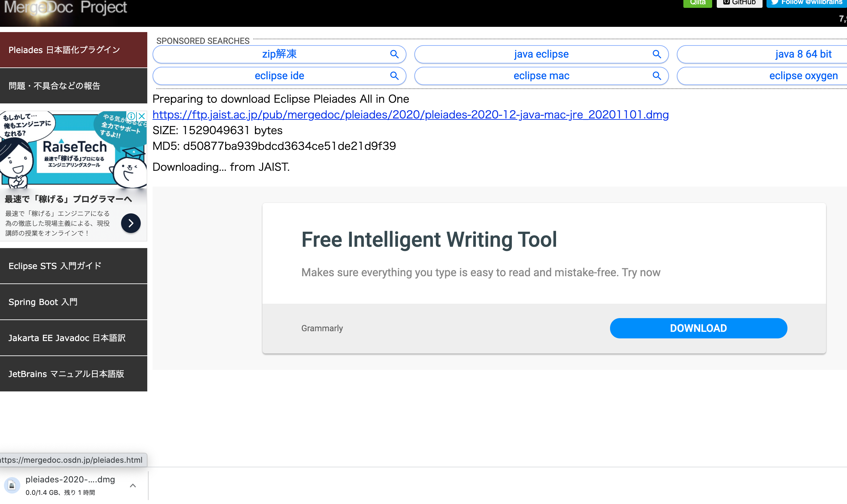Click the Grammarly DOWNLOAD button
847x504 pixels.
point(698,328)
